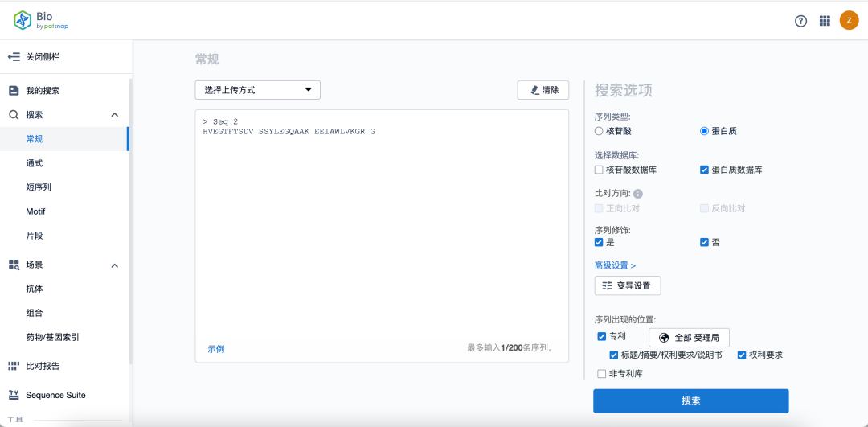Click the 比对方向 info icon
Screen dimensions: 868x427
click(x=638, y=194)
